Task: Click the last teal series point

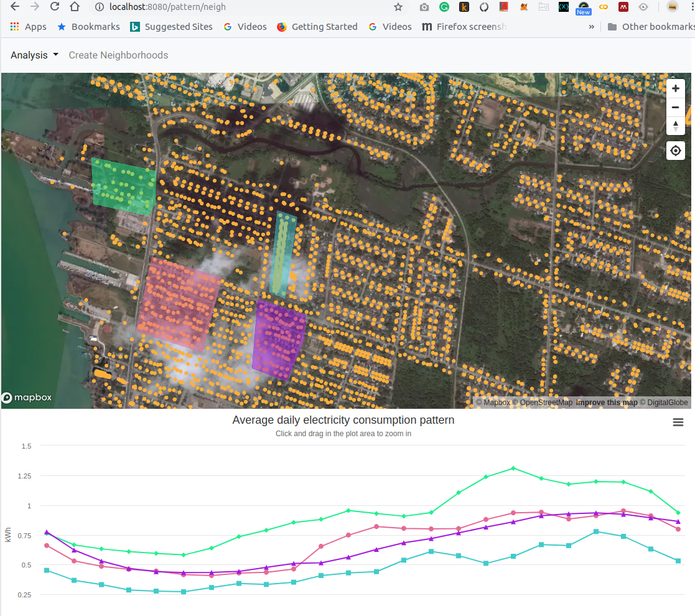Action: pos(678,561)
